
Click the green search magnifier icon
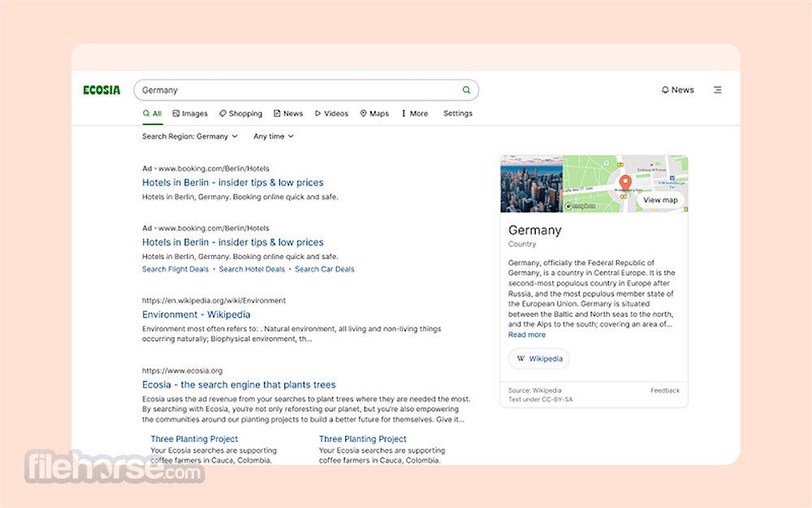pos(466,89)
